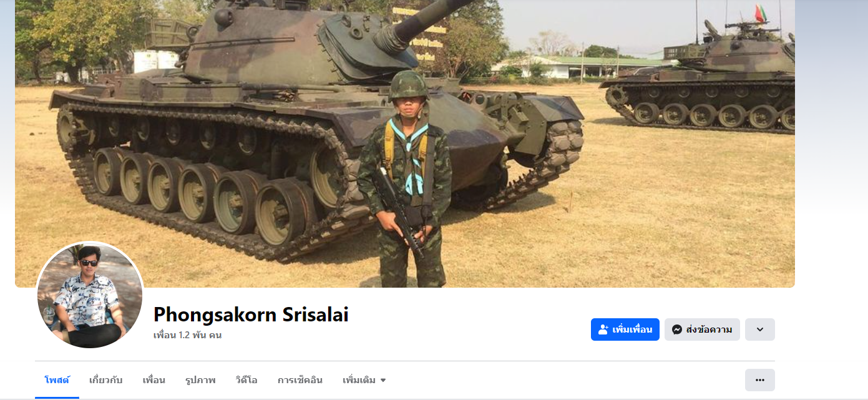Expand the chevron-down button beside ส่งข้อความ
This screenshot has height=400, width=868.
pyautogui.click(x=759, y=329)
